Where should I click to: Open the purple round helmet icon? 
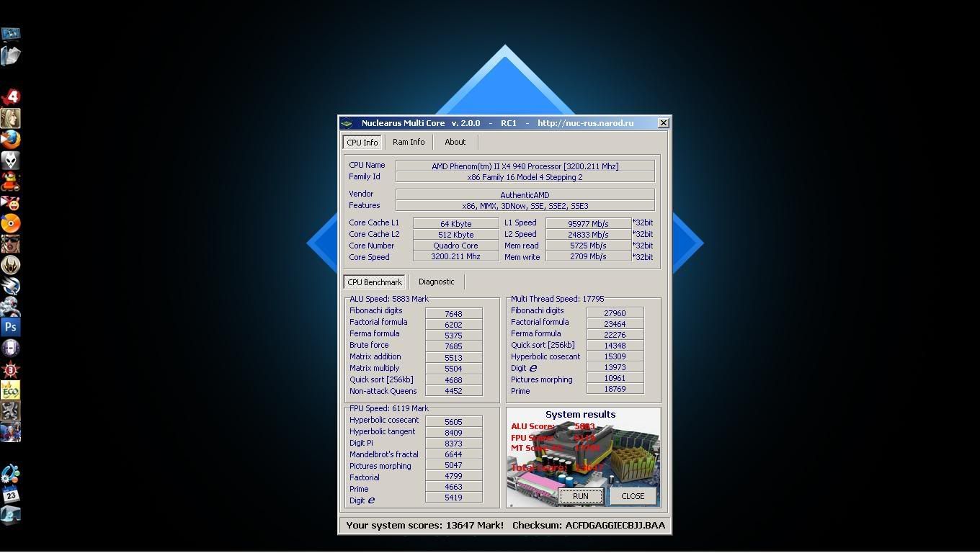(11, 349)
